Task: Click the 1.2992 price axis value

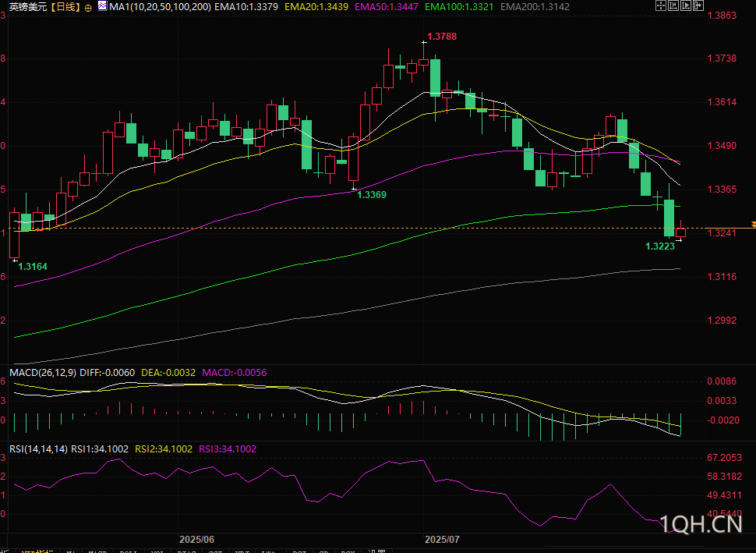Action: [722, 321]
